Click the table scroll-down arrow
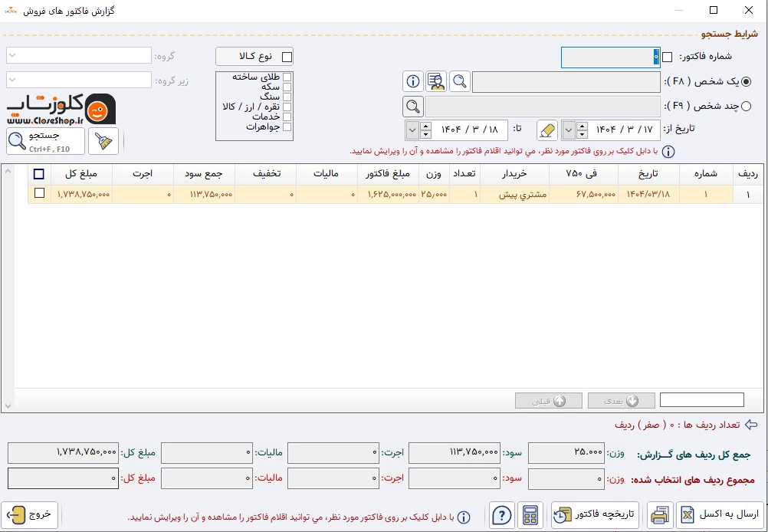768x532 pixels. 8,406
